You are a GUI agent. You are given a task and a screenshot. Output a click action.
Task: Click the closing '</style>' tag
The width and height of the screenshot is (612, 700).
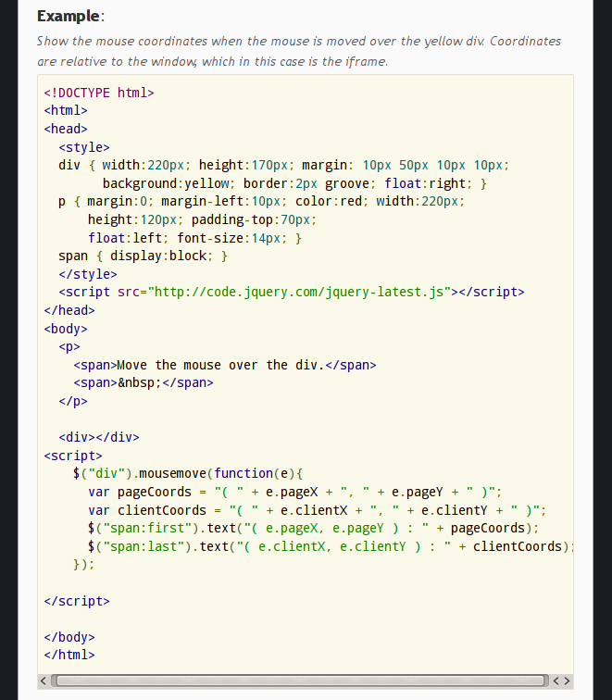pyautogui.click(x=88, y=274)
